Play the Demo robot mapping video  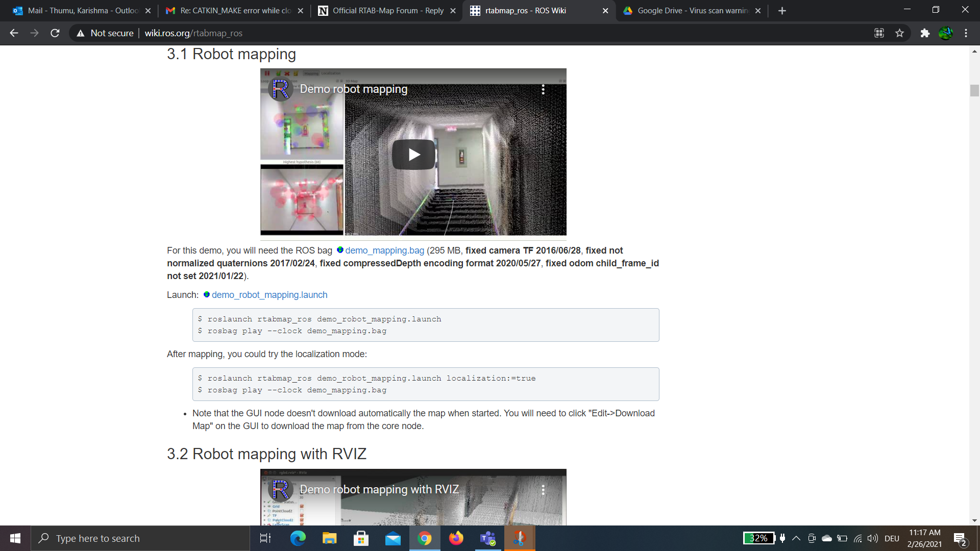[413, 155]
